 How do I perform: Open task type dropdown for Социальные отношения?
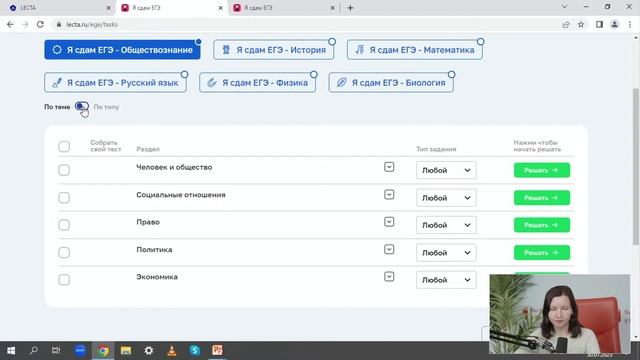pyautogui.click(x=446, y=198)
